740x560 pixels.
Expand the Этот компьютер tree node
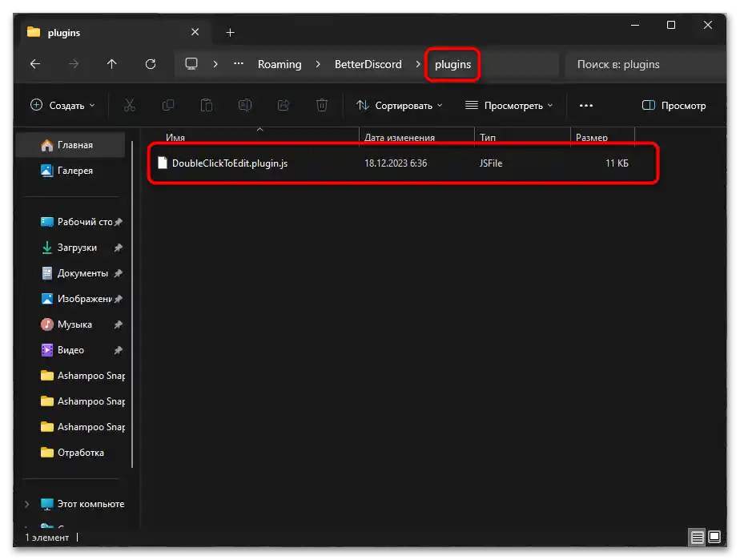(27, 504)
